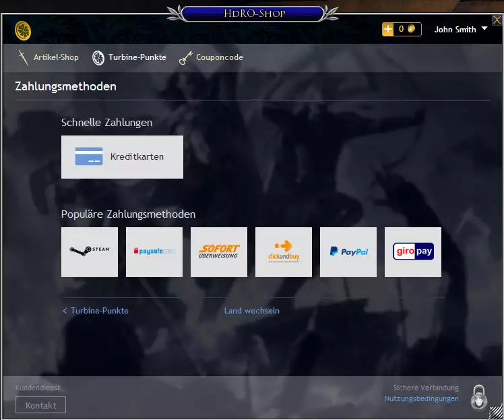Image resolution: width=504 pixels, height=420 pixels.
Task: Select paysafecard payment method
Action: 154,252
